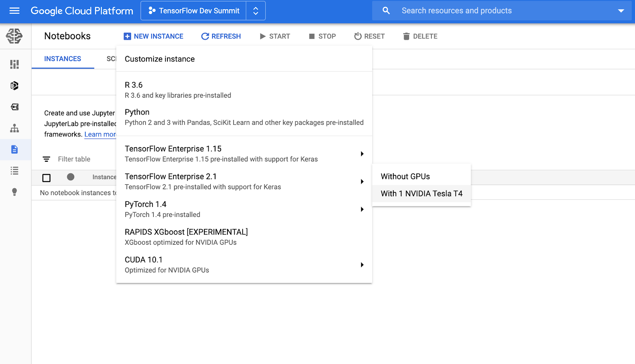Open the project selector up-down arrows
Viewport: 635px width, 364px height.
(256, 11)
